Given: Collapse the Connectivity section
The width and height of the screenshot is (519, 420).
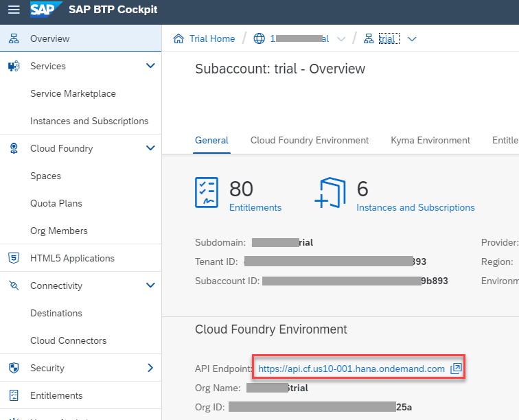Looking at the screenshot, I should (x=150, y=285).
